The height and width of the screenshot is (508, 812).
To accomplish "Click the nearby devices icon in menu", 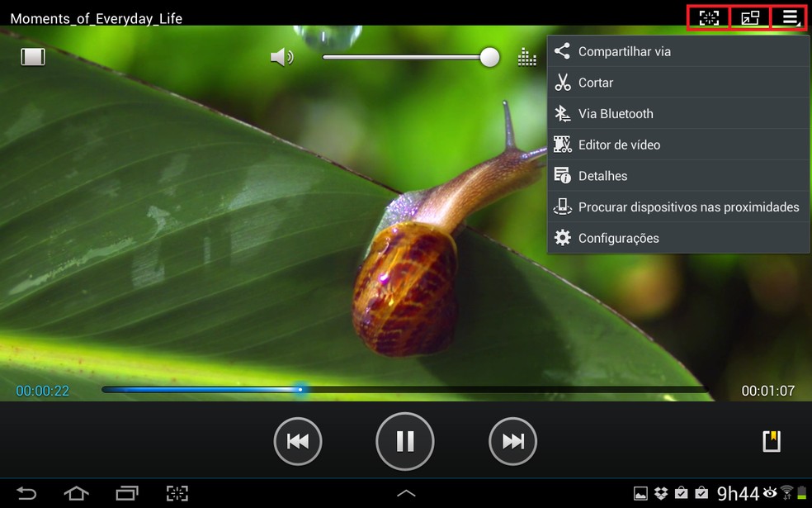I will 563,207.
